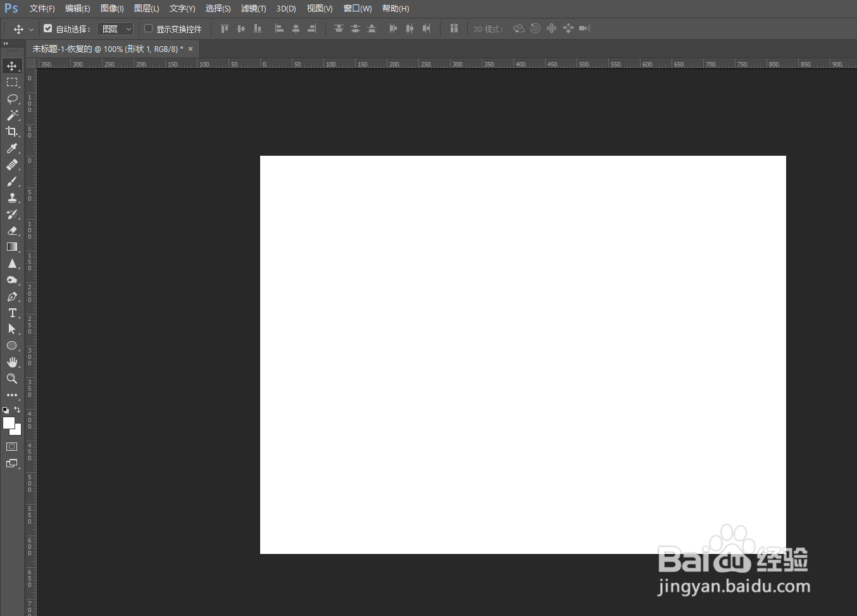Enable 显示变换控件 checkbox
Screen dimensions: 857x616
click(x=149, y=28)
